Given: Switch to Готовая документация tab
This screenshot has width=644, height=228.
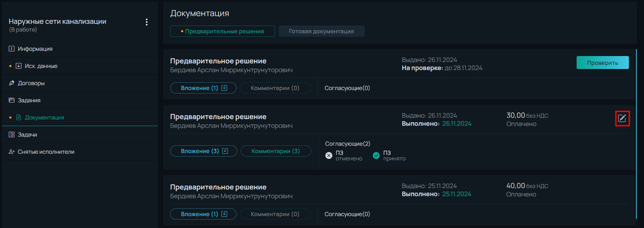Looking at the screenshot, I should pyautogui.click(x=321, y=31).
